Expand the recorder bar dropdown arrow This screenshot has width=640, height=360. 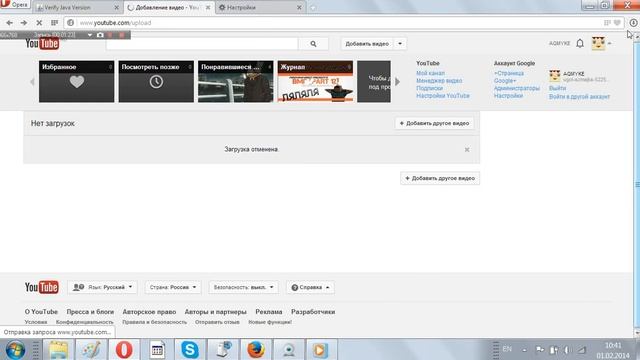pos(89,35)
